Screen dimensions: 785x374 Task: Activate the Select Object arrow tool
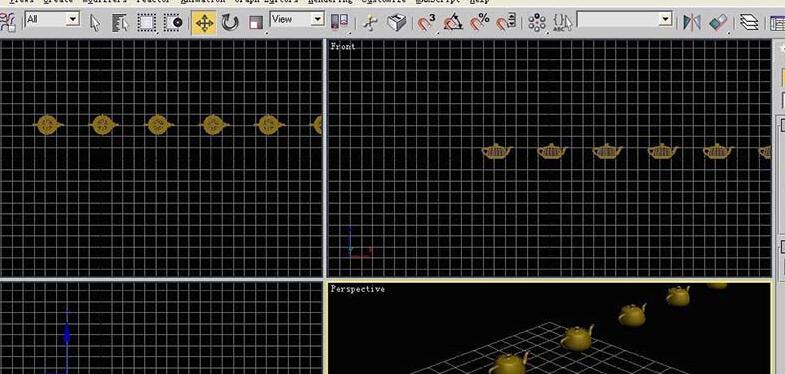click(x=94, y=23)
